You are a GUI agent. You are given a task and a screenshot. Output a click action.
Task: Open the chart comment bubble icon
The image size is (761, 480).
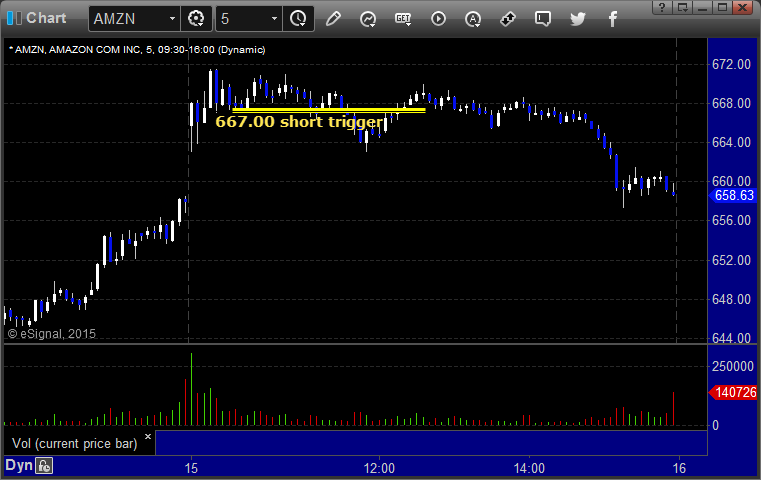pos(543,19)
